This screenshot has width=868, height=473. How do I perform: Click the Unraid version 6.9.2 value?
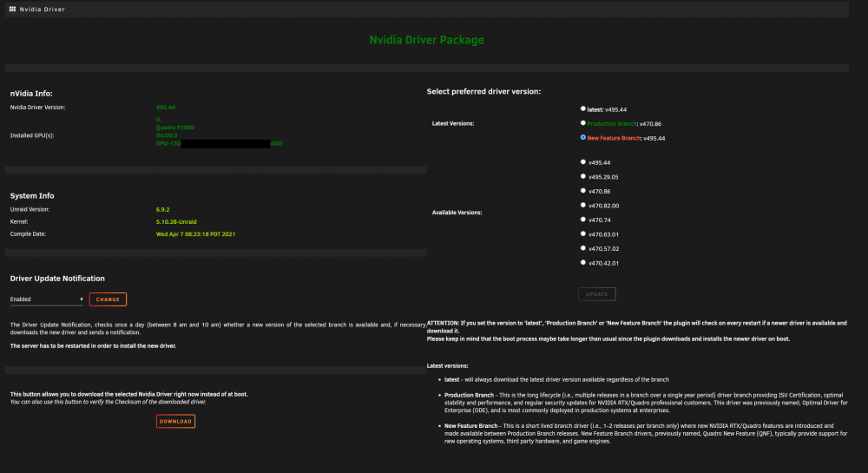(x=163, y=210)
